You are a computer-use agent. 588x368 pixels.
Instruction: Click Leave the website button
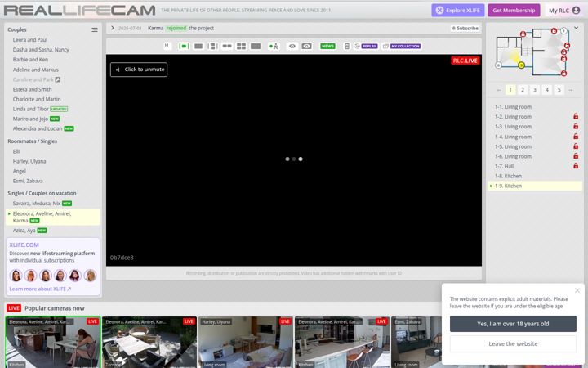[x=513, y=343]
